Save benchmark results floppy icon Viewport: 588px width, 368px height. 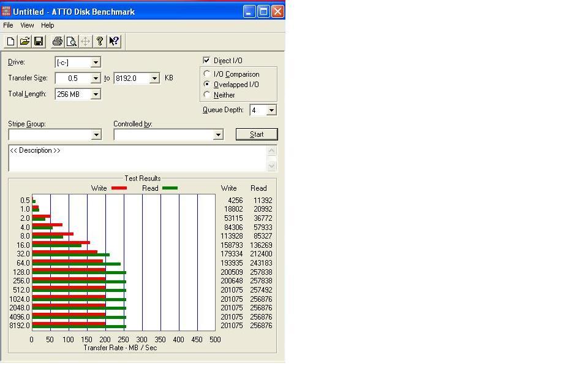coord(39,41)
